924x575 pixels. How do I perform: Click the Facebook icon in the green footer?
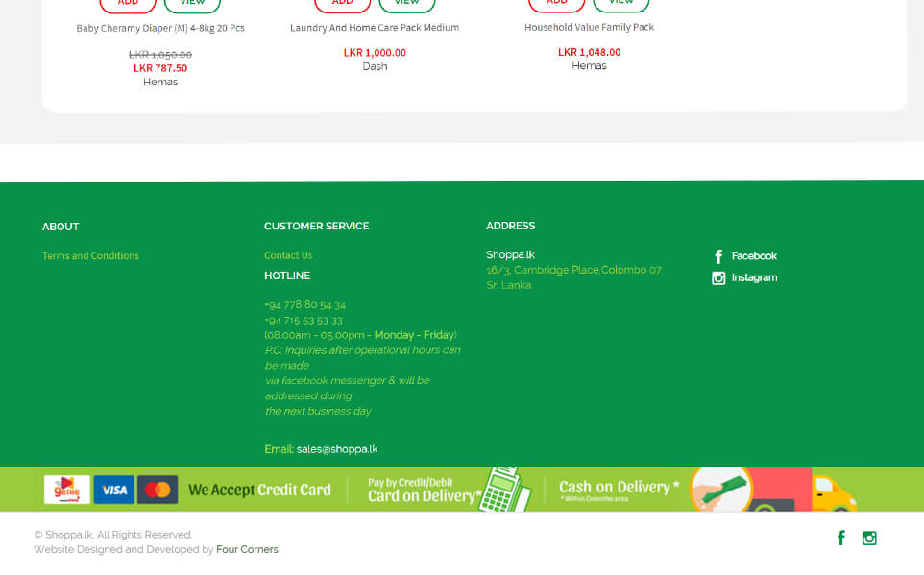pyautogui.click(x=718, y=256)
